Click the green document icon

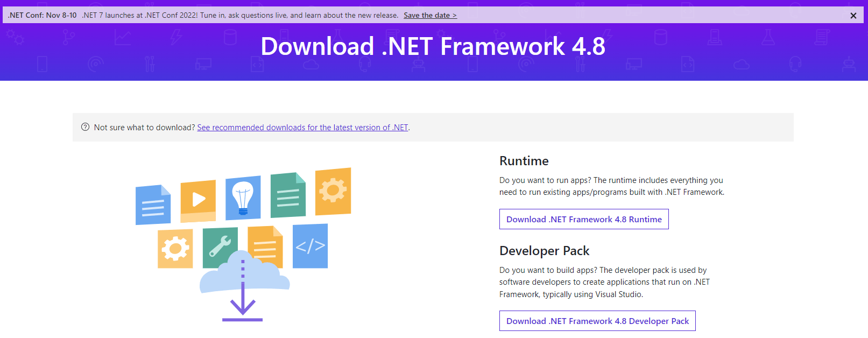pos(288,195)
